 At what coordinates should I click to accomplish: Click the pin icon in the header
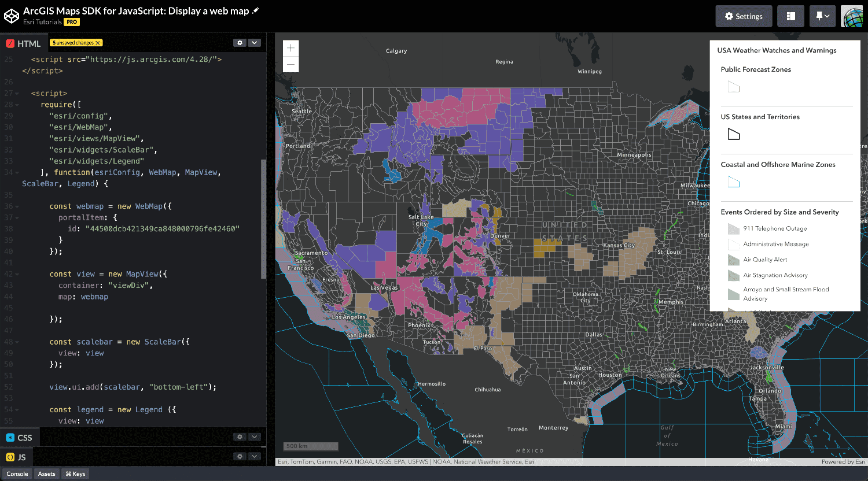coord(819,16)
